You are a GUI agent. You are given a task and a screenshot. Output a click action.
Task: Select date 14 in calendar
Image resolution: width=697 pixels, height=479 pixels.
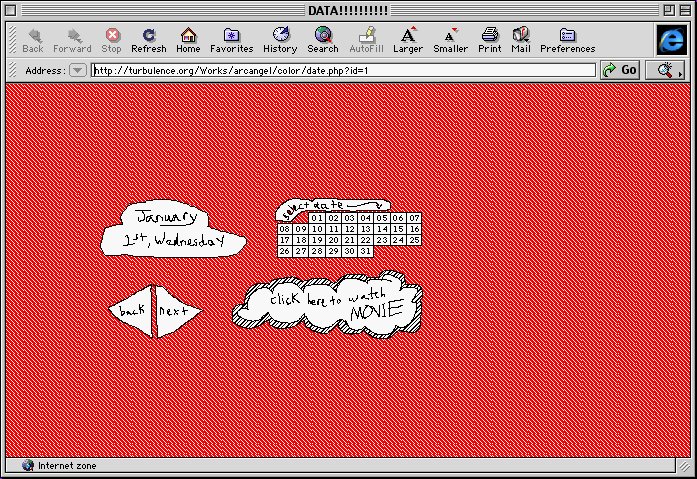tap(382, 229)
